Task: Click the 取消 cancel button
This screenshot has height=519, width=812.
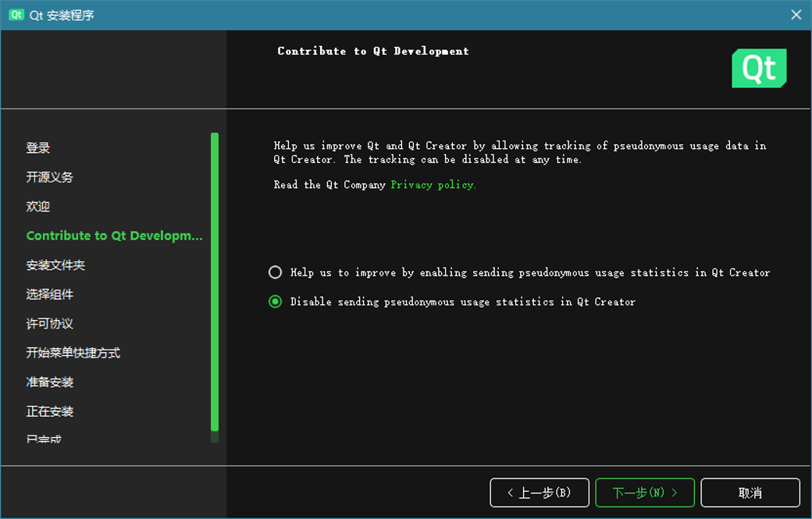Action: (750, 492)
